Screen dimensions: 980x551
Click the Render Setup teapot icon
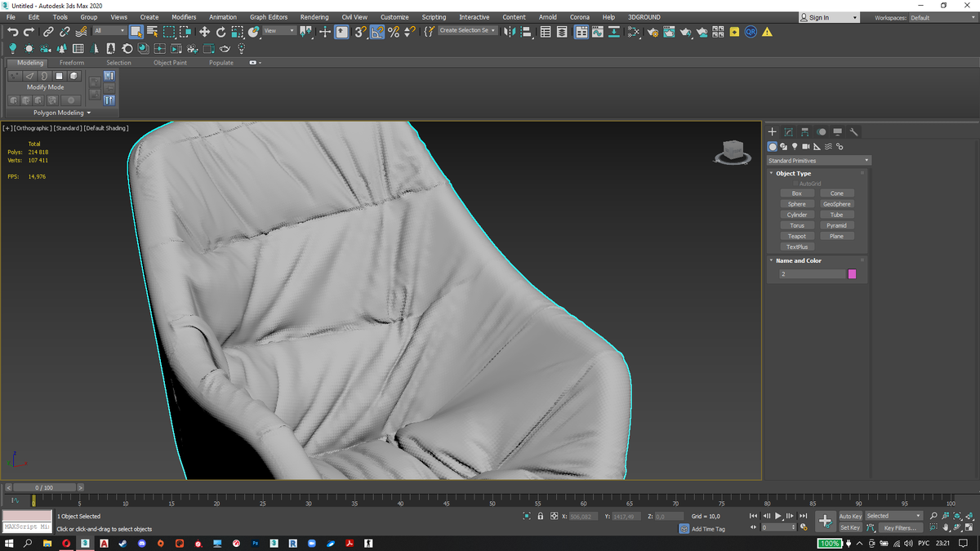[x=653, y=32]
